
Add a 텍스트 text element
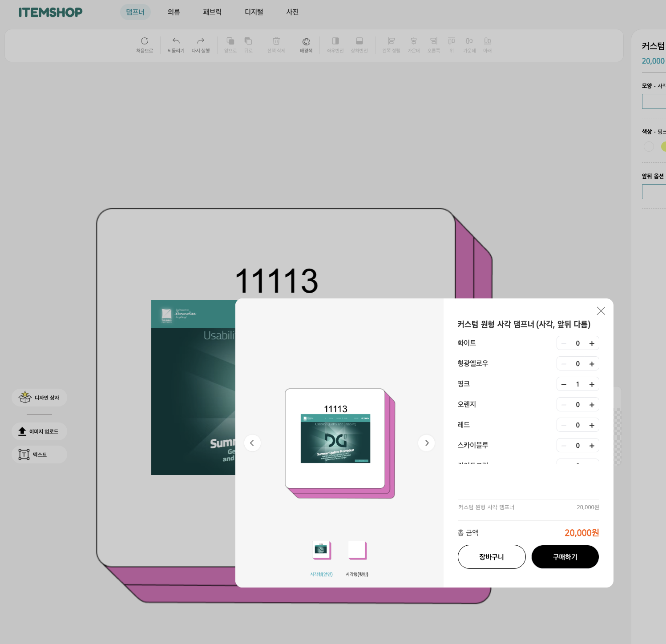click(x=39, y=455)
